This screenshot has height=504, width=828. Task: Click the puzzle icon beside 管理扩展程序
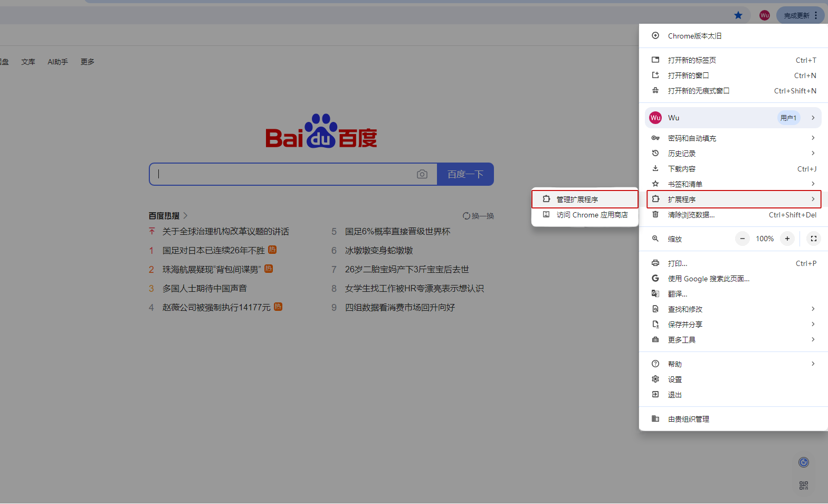point(546,199)
